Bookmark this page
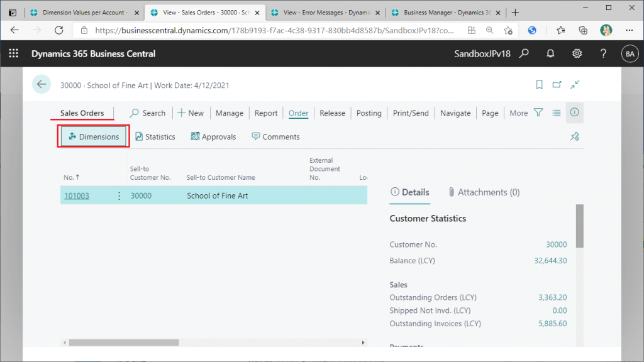 click(x=539, y=85)
